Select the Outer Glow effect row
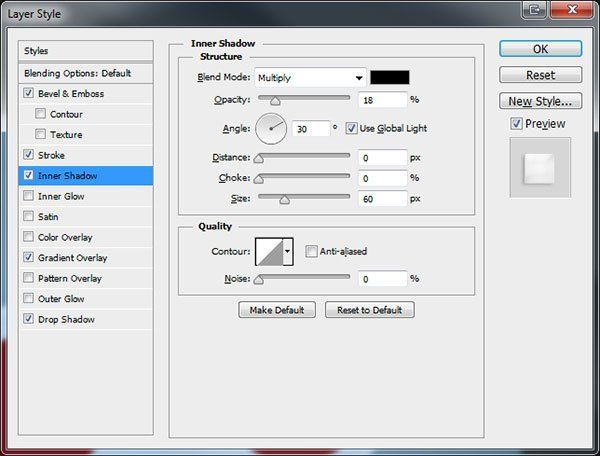The image size is (600, 456). [86, 298]
